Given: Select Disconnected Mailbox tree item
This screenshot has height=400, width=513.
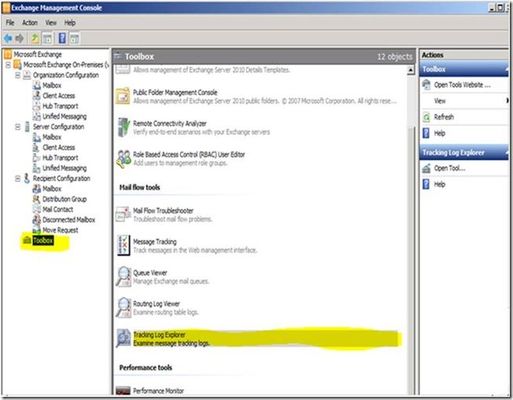Looking at the screenshot, I should tap(69, 220).
